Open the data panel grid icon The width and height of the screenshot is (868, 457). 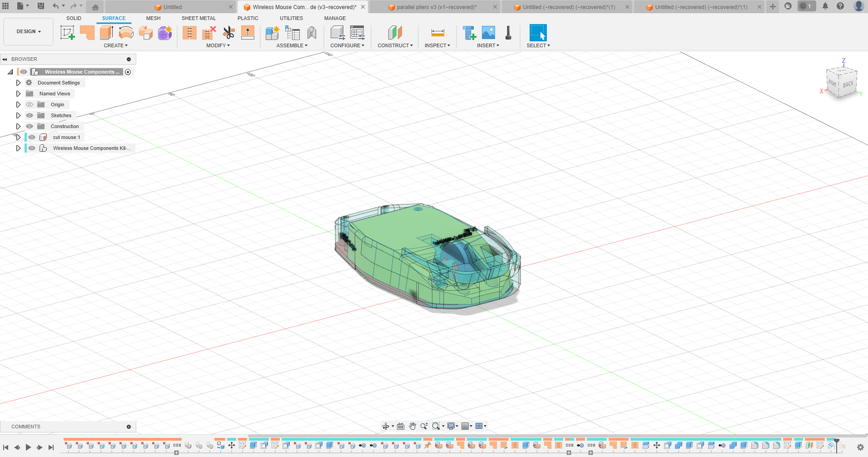5,6
